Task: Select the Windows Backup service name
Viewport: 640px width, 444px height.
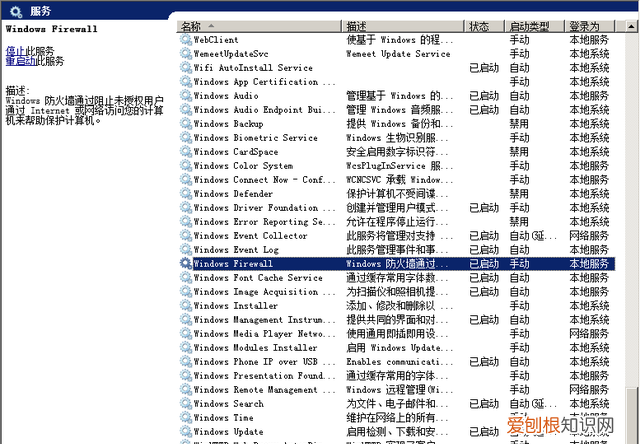Action: click(228, 123)
